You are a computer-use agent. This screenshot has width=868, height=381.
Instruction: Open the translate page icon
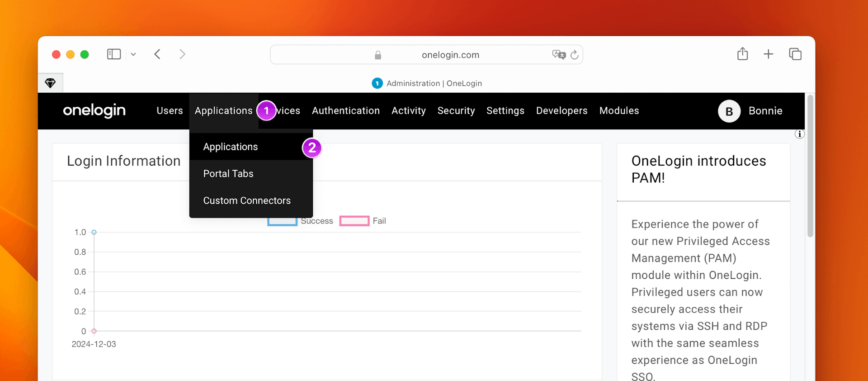pyautogui.click(x=559, y=55)
